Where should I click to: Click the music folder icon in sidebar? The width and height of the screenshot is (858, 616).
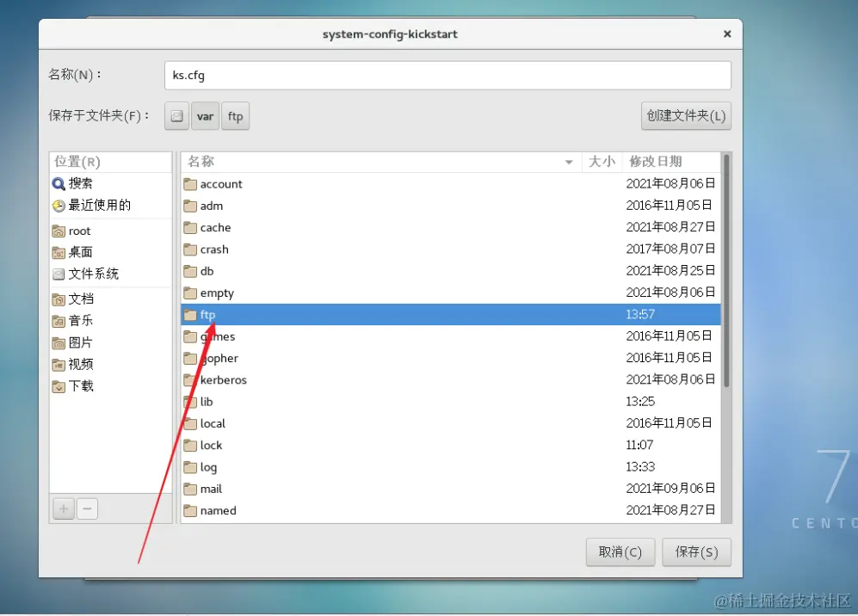(x=59, y=321)
